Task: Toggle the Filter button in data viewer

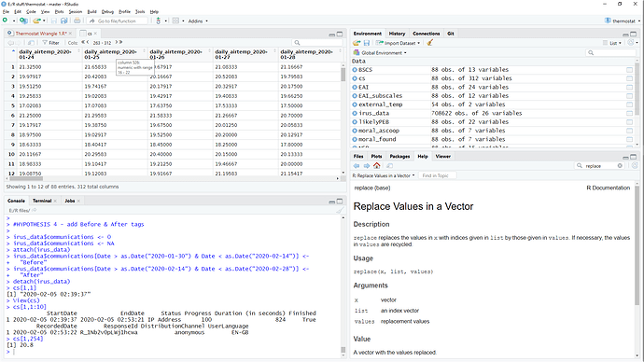Action: (x=51, y=43)
